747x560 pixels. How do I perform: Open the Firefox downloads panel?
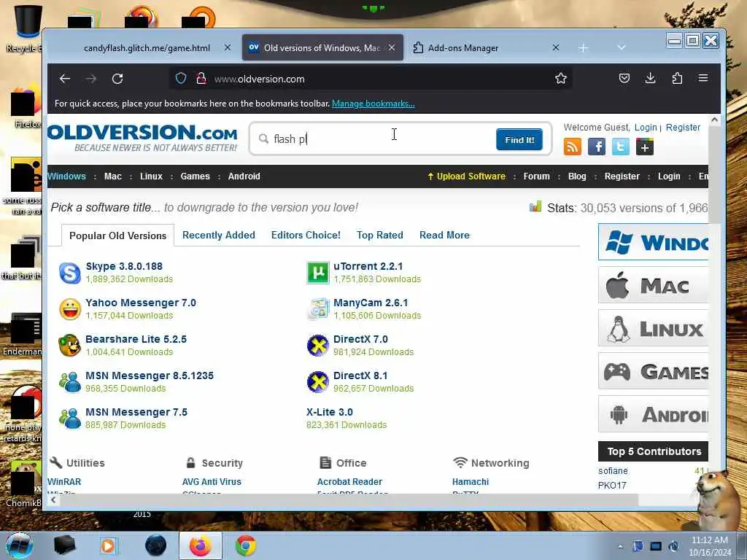(x=650, y=78)
